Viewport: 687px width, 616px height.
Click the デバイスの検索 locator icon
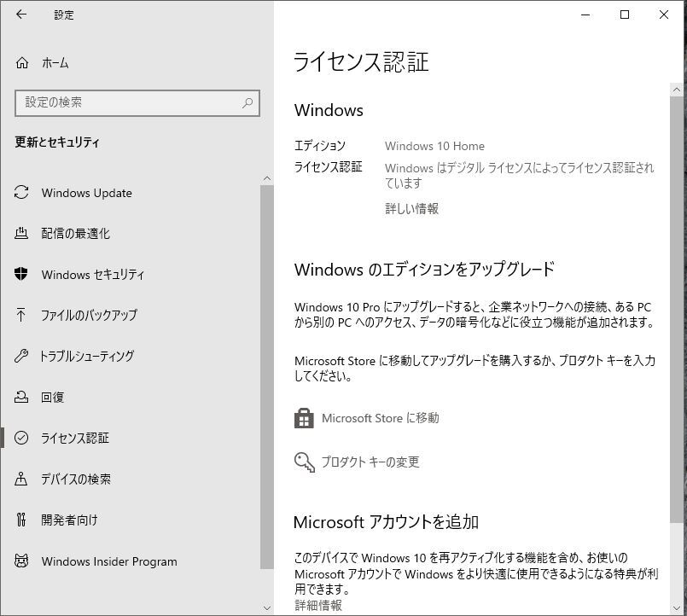click(21, 479)
